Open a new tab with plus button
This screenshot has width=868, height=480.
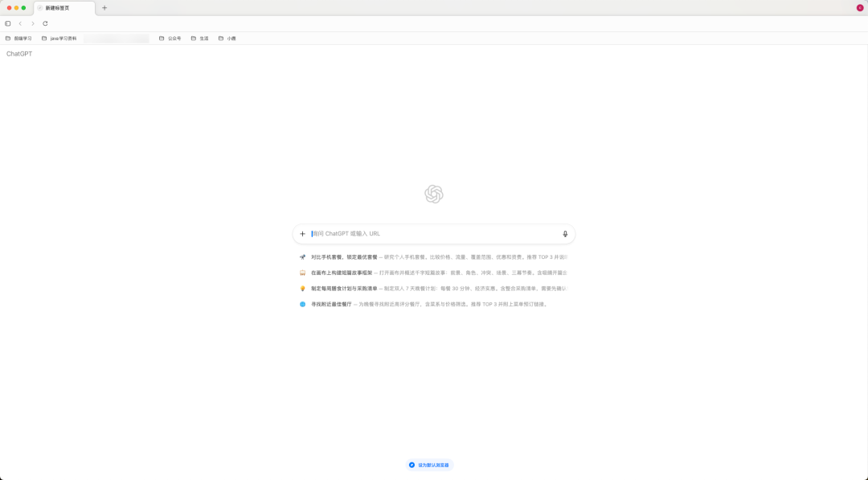click(x=104, y=8)
